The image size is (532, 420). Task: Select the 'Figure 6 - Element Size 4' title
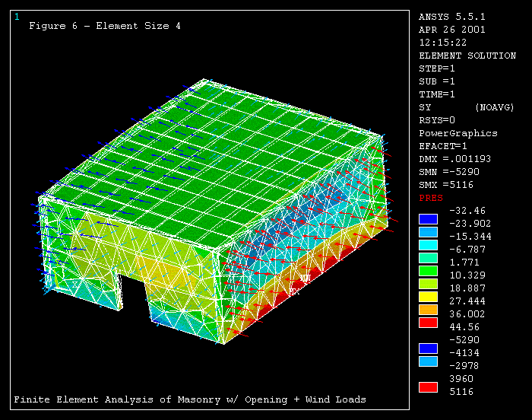(105, 26)
